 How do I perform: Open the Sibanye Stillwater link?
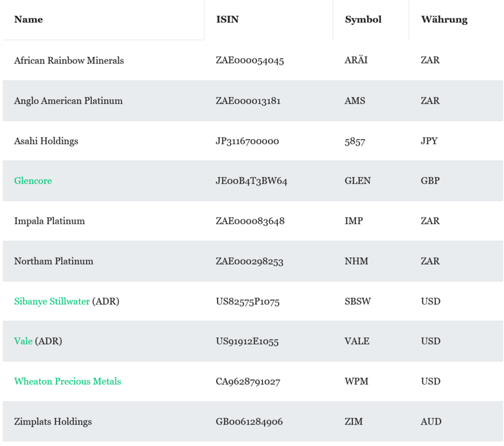point(52,301)
